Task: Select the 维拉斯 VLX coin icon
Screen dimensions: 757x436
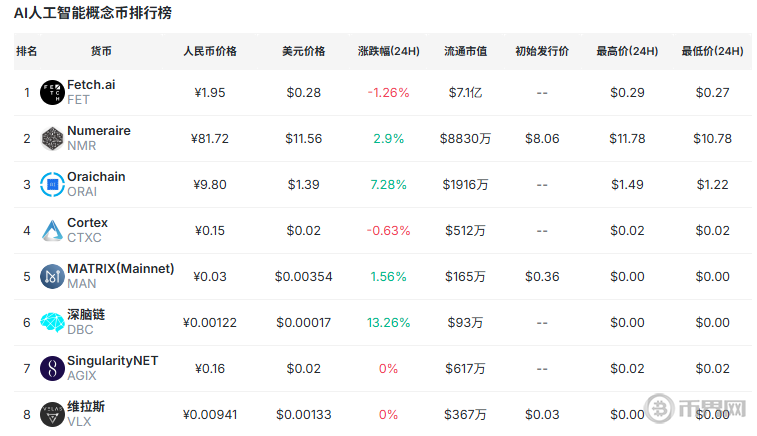Action: (52, 414)
